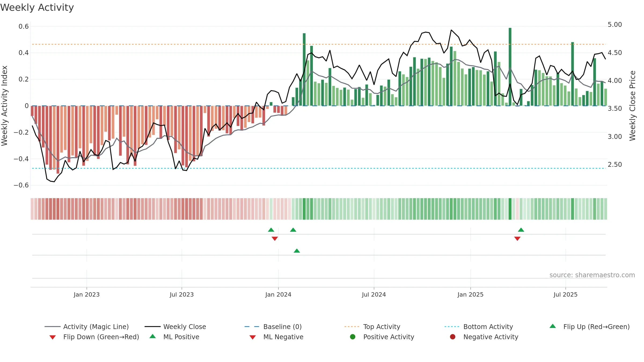Click the Jan 2023 x-axis label
Image resolution: width=644 pixels, height=362 pixels.
87,294
